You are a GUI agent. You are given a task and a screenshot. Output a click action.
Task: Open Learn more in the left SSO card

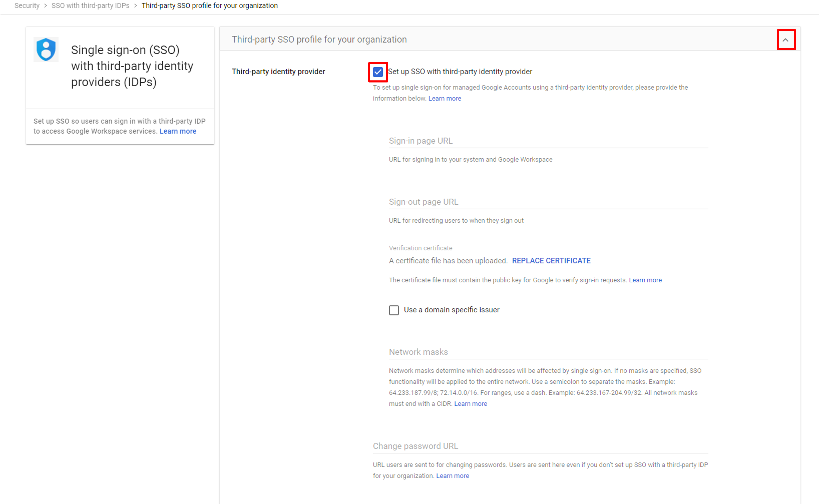pyautogui.click(x=178, y=131)
